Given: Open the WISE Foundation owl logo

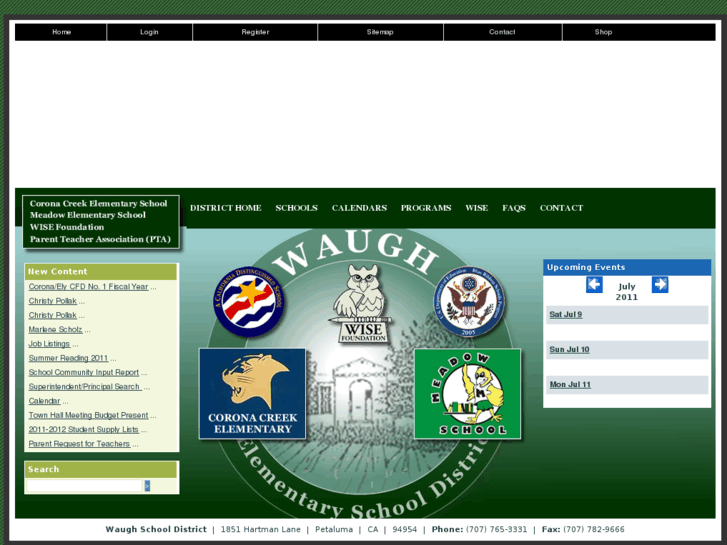Looking at the screenshot, I should point(363,304).
